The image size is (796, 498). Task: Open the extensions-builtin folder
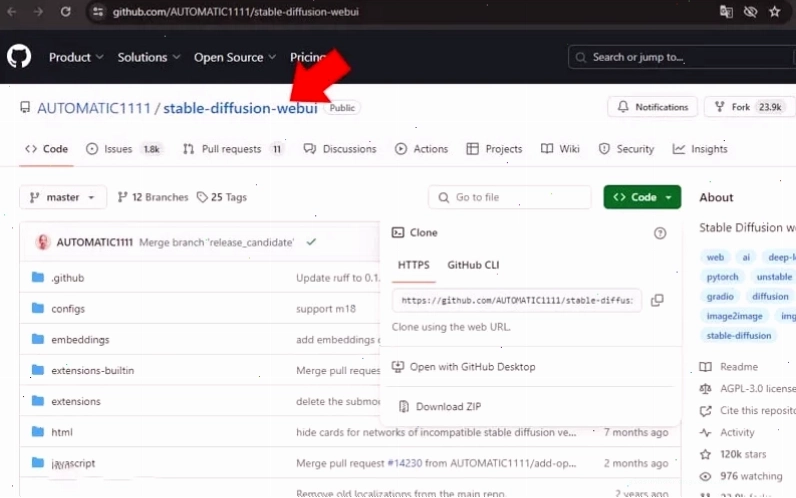(x=92, y=371)
